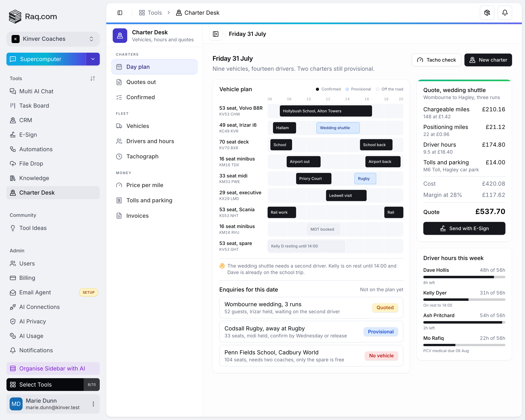This screenshot has width=525, height=420.
Task: Click the Raq.com logo
Action: pos(33,16)
